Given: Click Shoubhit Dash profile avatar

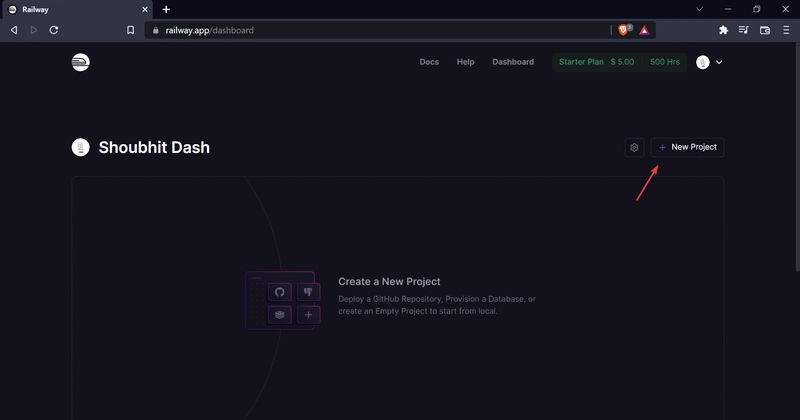Looking at the screenshot, I should point(81,147).
